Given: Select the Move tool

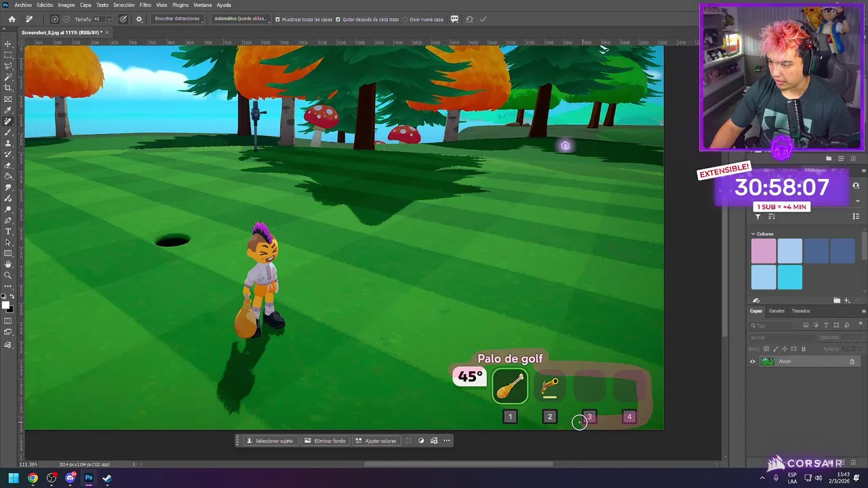Looking at the screenshot, I should pos(8,44).
